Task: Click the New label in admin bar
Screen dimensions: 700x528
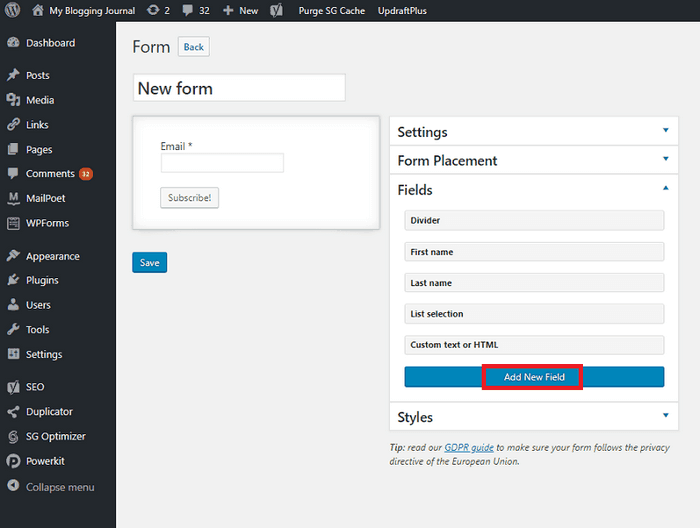Action: (x=249, y=11)
